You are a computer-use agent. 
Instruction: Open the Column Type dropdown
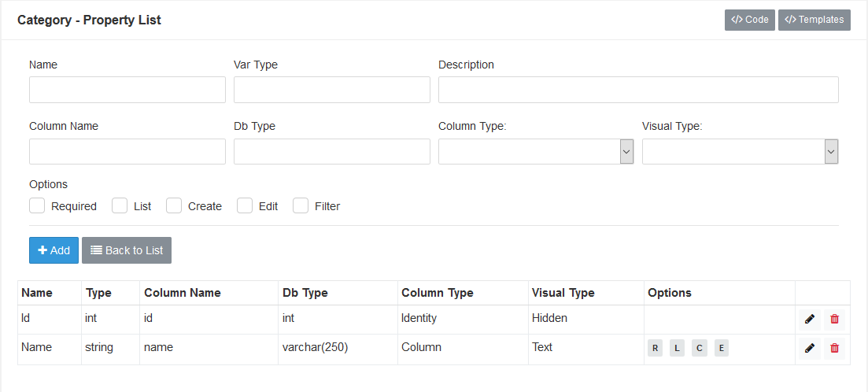tap(536, 152)
